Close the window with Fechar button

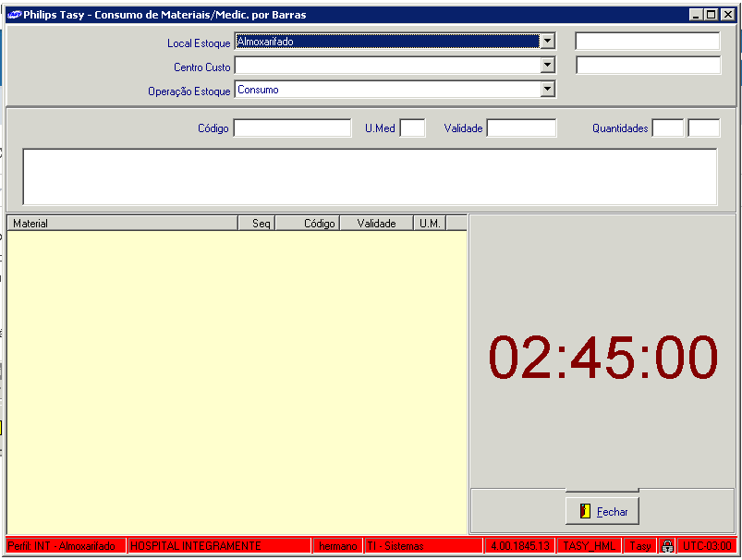[x=602, y=511]
